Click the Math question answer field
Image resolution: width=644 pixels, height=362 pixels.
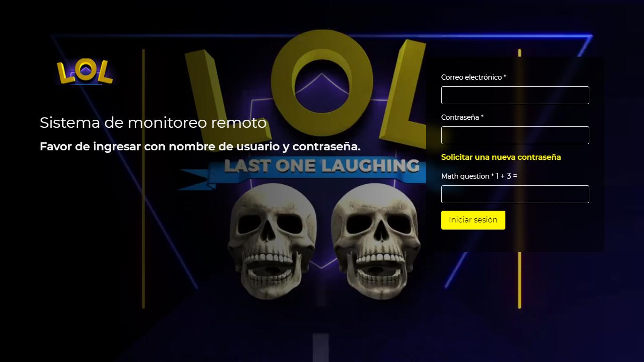pyautogui.click(x=515, y=194)
